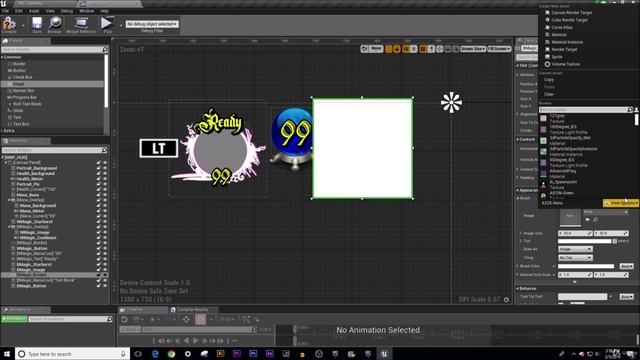Screen dimensions: 640x360
Task: Click the Save toolbar icon
Action: (37, 24)
